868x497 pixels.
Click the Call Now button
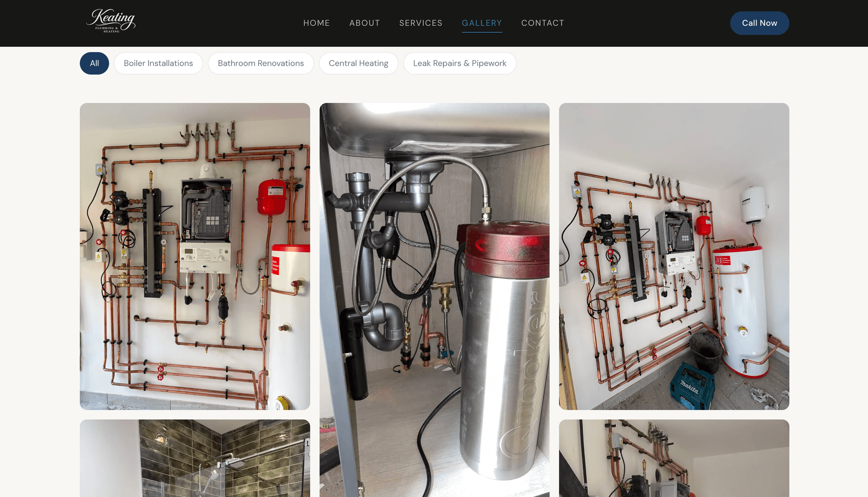[x=759, y=23]
